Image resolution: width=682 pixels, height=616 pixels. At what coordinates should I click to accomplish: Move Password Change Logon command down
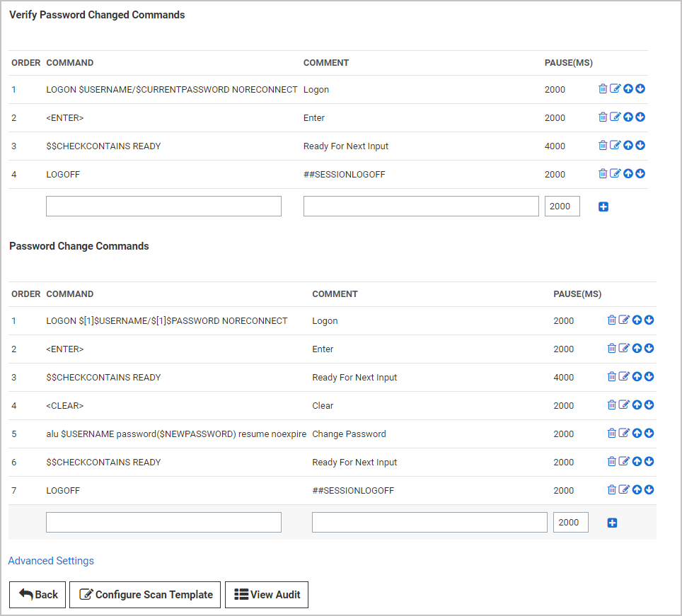649,320
